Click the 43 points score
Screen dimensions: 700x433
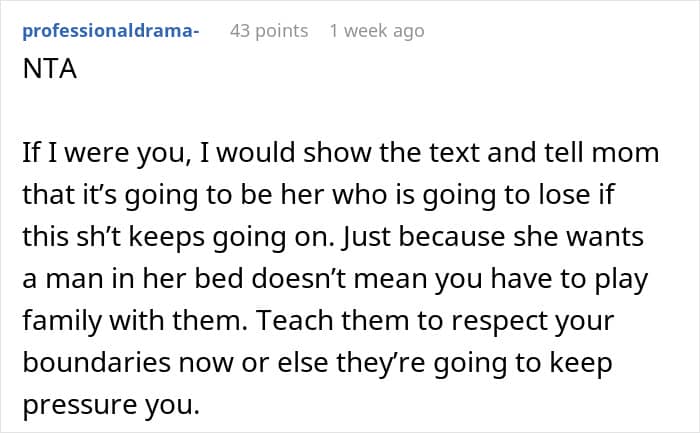click(x=269, y=31)
